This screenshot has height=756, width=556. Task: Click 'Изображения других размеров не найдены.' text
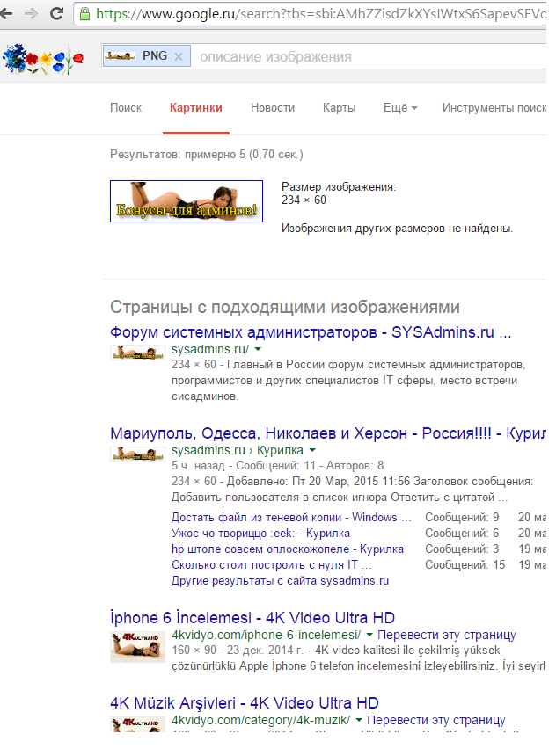coord(398,228)
